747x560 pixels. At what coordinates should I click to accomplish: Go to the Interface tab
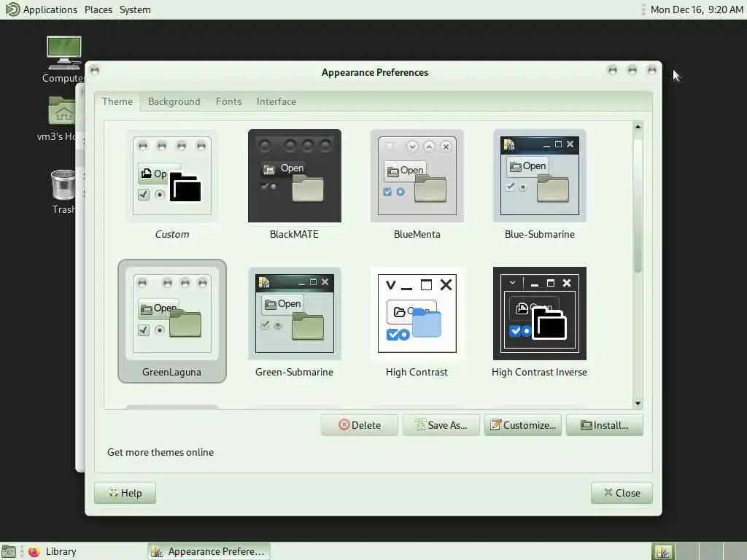click(x=276, y=101)
